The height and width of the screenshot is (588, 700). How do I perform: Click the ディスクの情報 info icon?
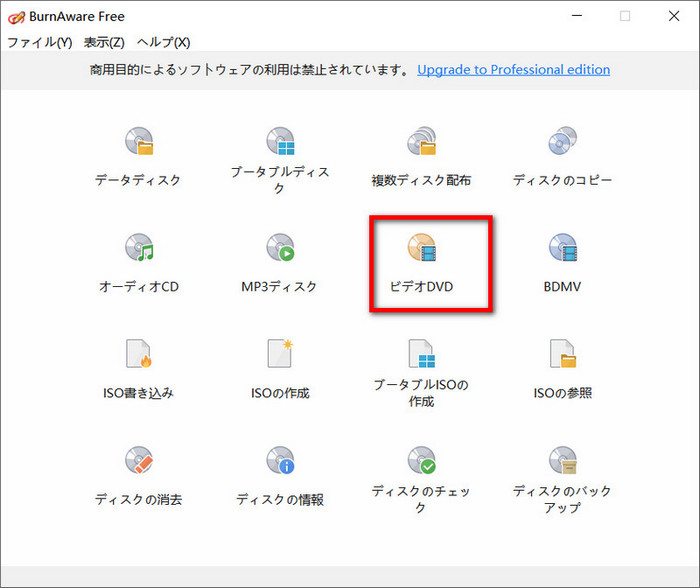coord(280,460)
